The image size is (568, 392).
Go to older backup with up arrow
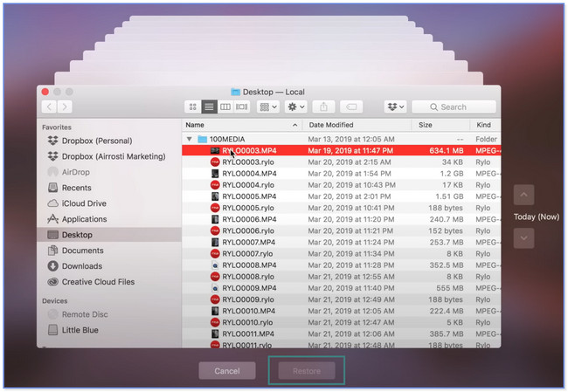coord(523,195)
